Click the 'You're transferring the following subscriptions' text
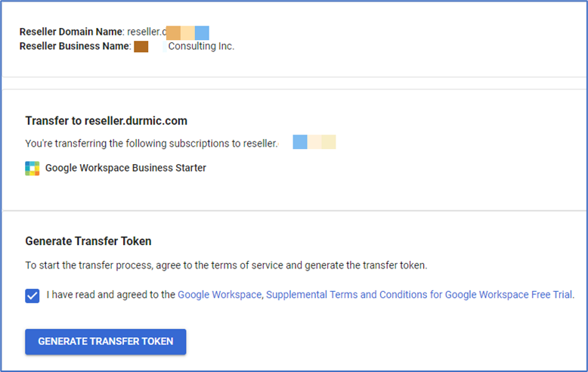Image resolution: width=588 pixels, height=372 pixels. click(x=151, y=144)
